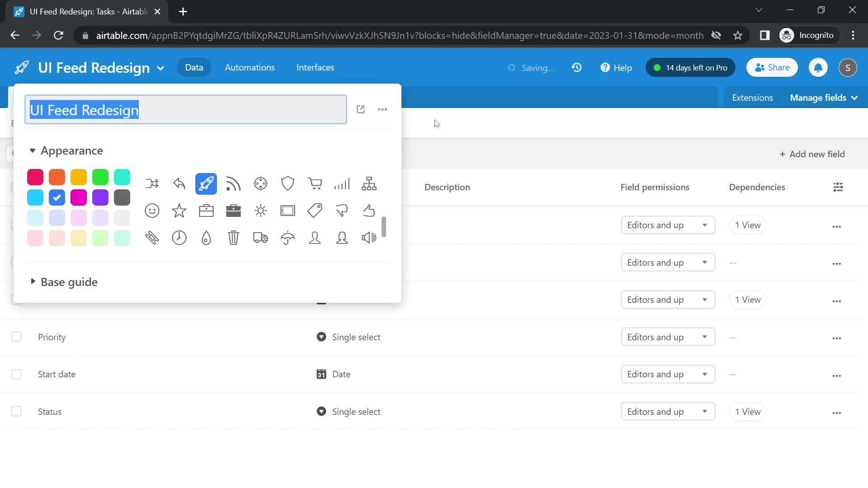Open the Status row 1 View dependency
Screen dimensions: 868x488
pyautogui.click(x=748, y=412)
